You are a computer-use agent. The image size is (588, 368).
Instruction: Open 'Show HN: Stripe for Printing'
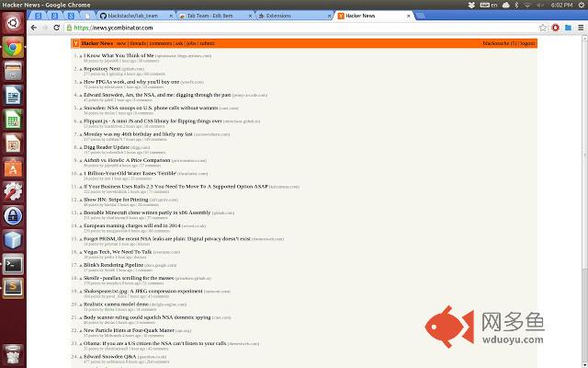coord(116,200)
